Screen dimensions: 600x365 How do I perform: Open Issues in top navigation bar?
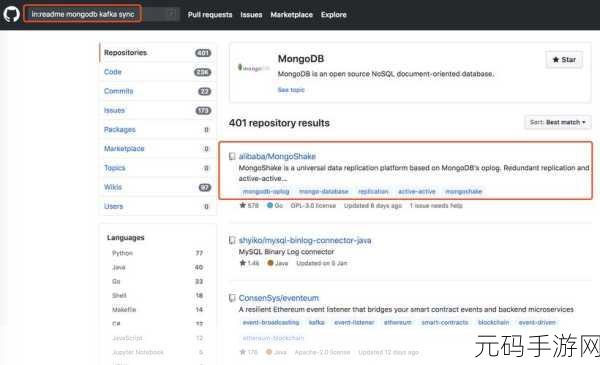[x=251, y=15]
